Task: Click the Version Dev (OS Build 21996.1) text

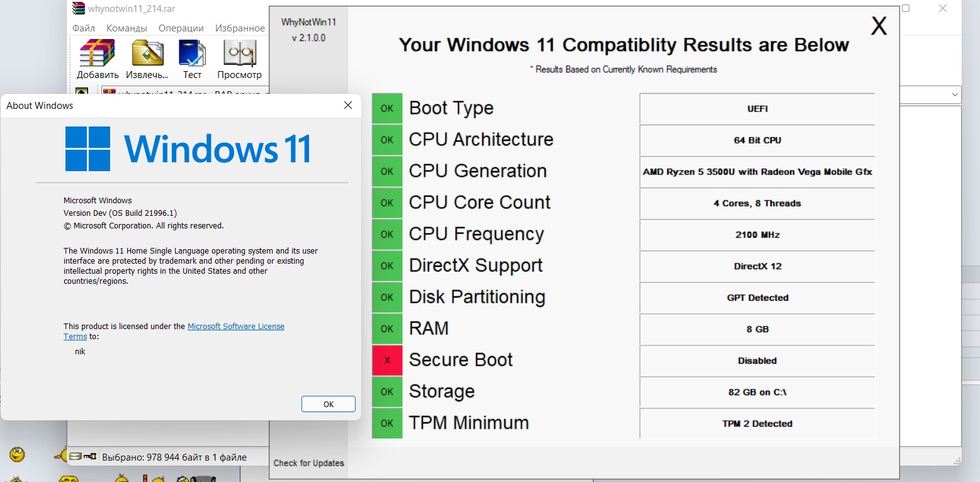Action: (x=120, y=213)
